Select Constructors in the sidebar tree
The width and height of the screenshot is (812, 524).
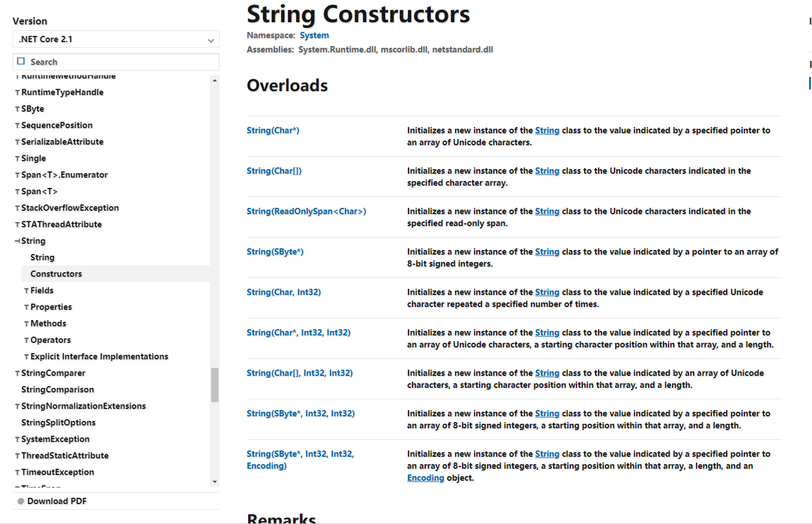pos(56,274)
